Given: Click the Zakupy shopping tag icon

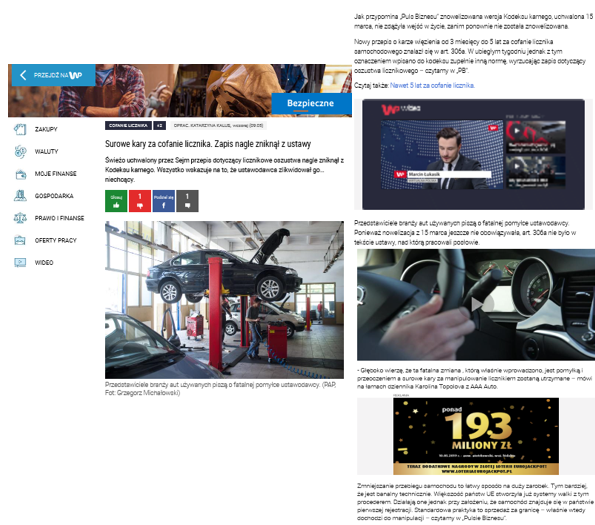Looking at the screenshot, I should 20,129.
